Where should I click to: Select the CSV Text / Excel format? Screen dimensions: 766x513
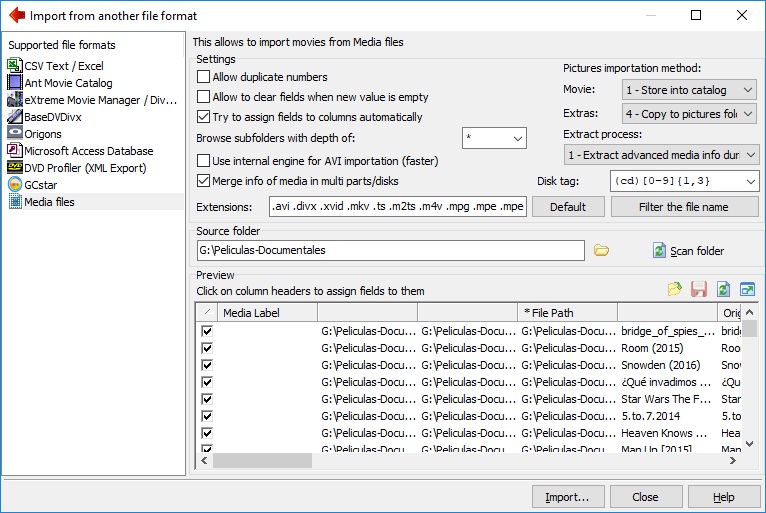tap(63, 66)
